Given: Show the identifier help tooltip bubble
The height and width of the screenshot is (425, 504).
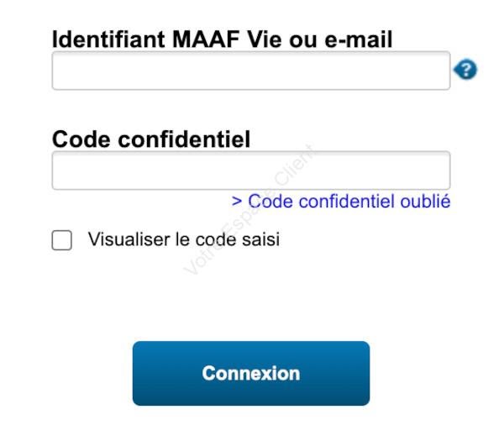Looking at the screenshot, I should pyautogui.click(x=465, y=69).
